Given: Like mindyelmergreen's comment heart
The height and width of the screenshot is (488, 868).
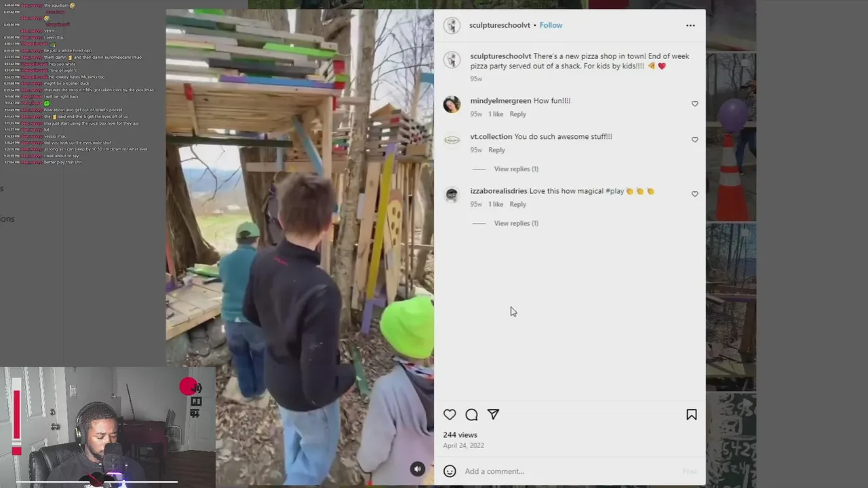Looking at the screenshot, I should (694, 104).
